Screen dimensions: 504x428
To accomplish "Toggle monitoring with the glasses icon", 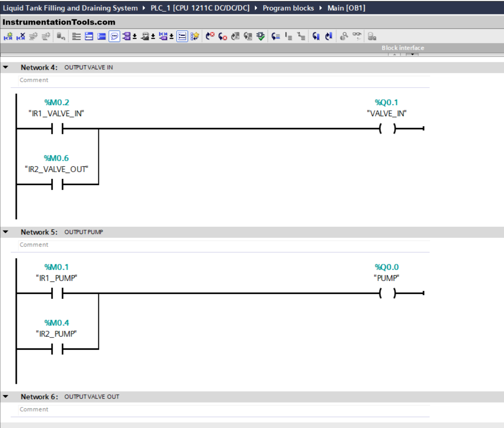I will click(357, 36).
